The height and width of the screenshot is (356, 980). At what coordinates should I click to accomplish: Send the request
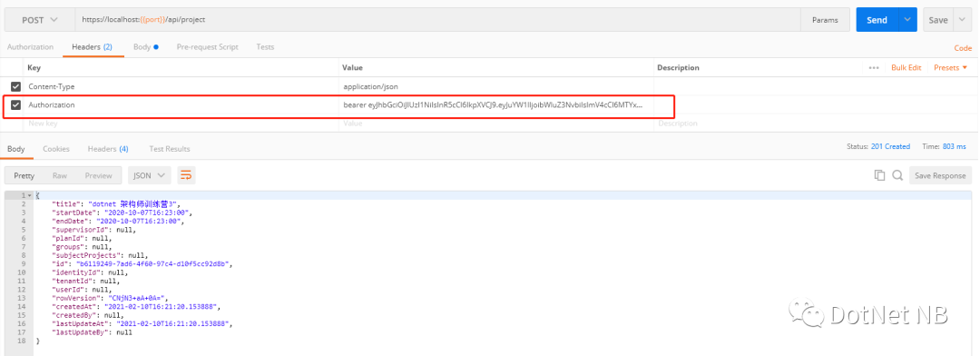(x=877, y=20)
